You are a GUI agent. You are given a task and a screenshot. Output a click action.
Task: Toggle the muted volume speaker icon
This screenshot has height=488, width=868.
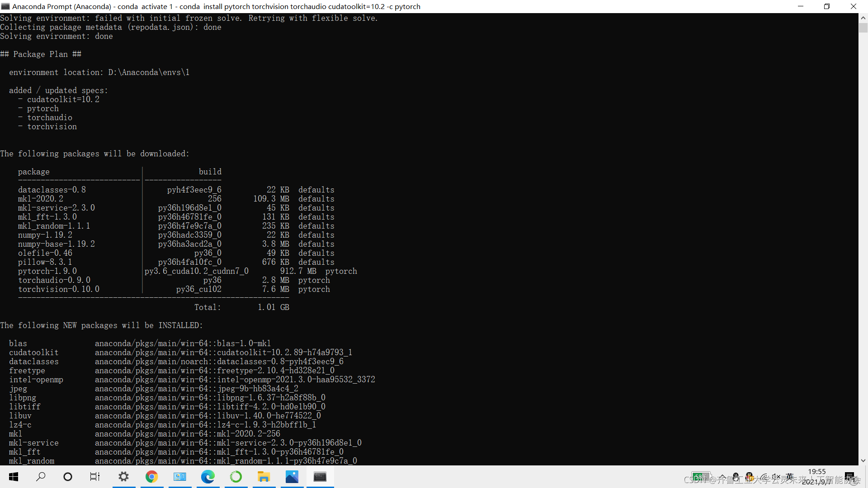coord(776,477)
